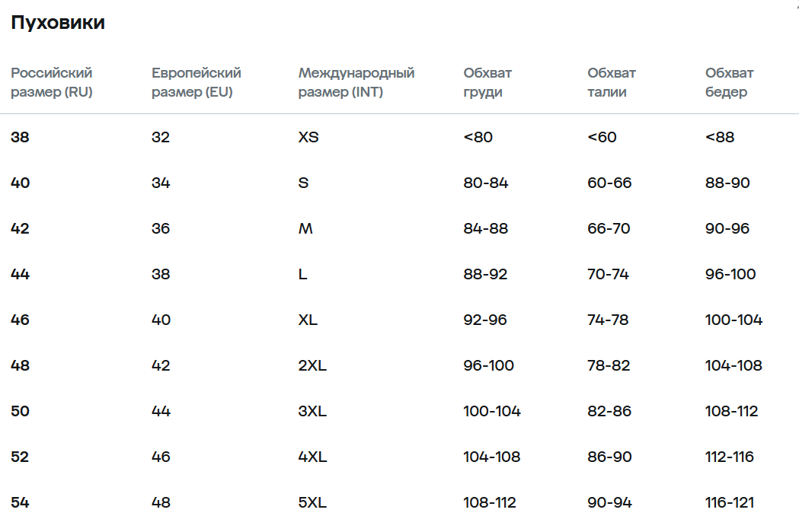The width and height of the screenshot is (799, 532).
Task: Select waist measurement <60 cell
Action: (602, 138)
